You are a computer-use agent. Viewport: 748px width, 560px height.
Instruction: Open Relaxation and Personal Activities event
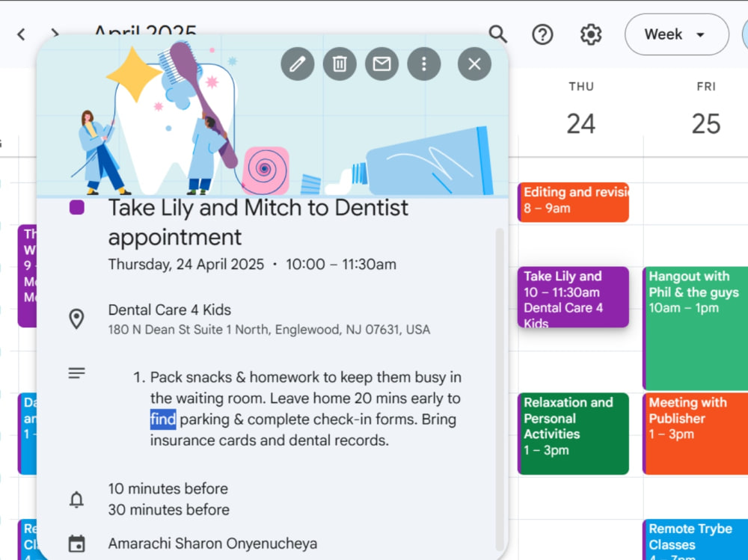coord(573,434)
